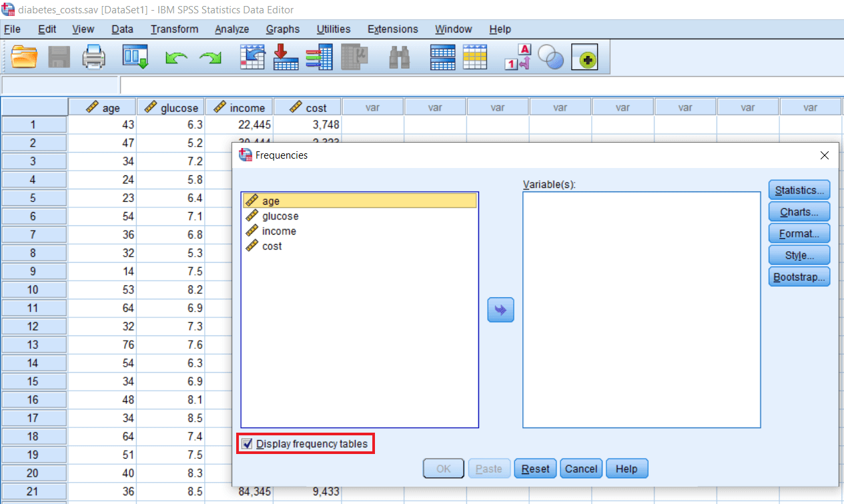Screen dimensions: 844x504
Task: Select glucose in the variable list
Action: 360,216
